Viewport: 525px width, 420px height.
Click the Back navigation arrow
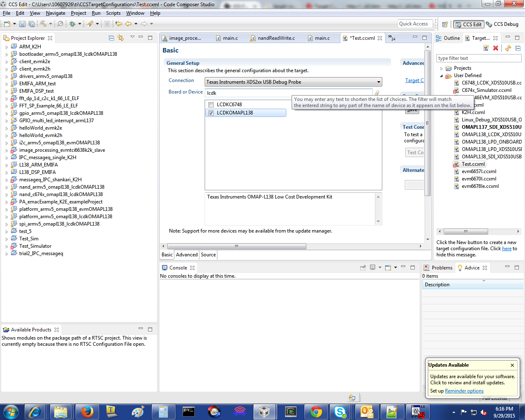[x=128, y=24]
